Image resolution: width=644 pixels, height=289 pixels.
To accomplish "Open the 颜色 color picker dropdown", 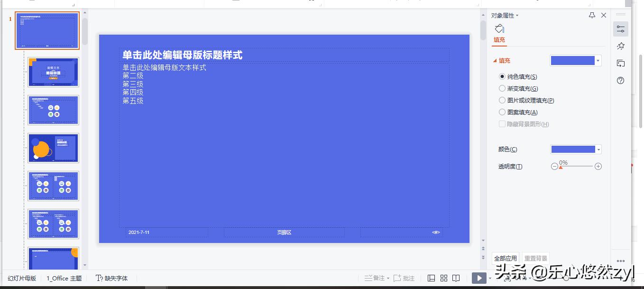I will (598, 149).
